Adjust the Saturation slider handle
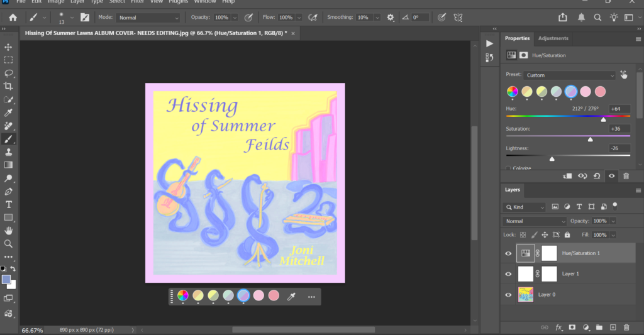 coord(590,139)
